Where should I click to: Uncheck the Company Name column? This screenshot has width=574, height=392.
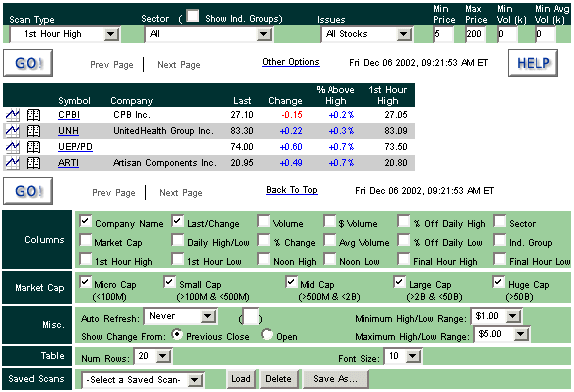tap(86, 221)
